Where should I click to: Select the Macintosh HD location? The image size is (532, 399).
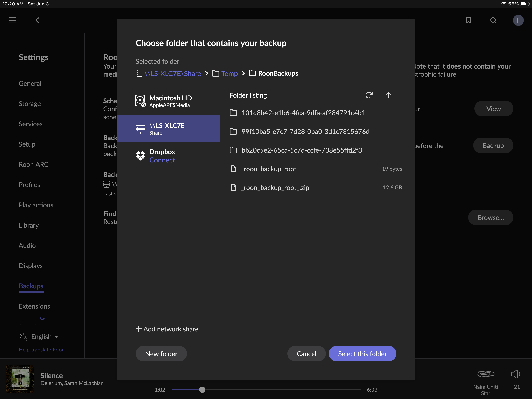(x=168, y=101)
